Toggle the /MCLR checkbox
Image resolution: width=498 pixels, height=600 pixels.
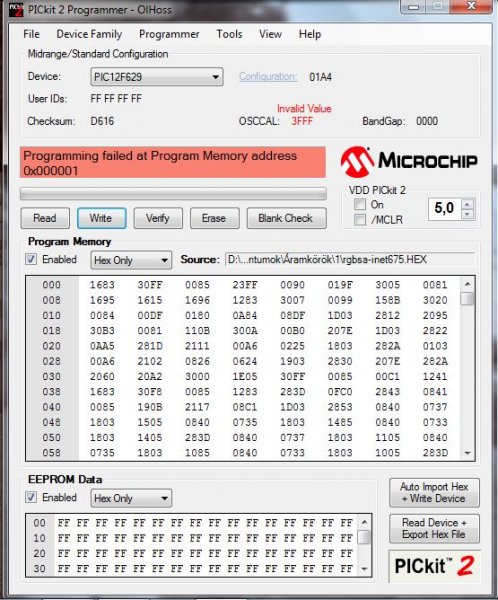point(359,220)
